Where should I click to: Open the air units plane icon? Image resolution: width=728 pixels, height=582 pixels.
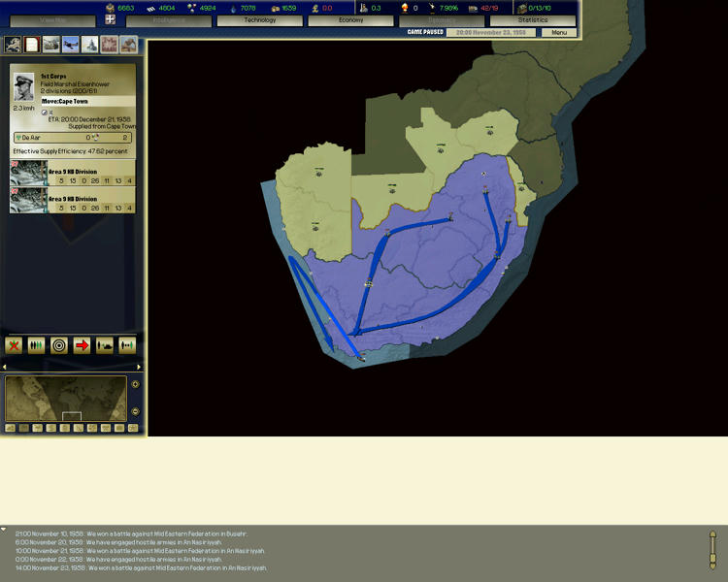71,45
